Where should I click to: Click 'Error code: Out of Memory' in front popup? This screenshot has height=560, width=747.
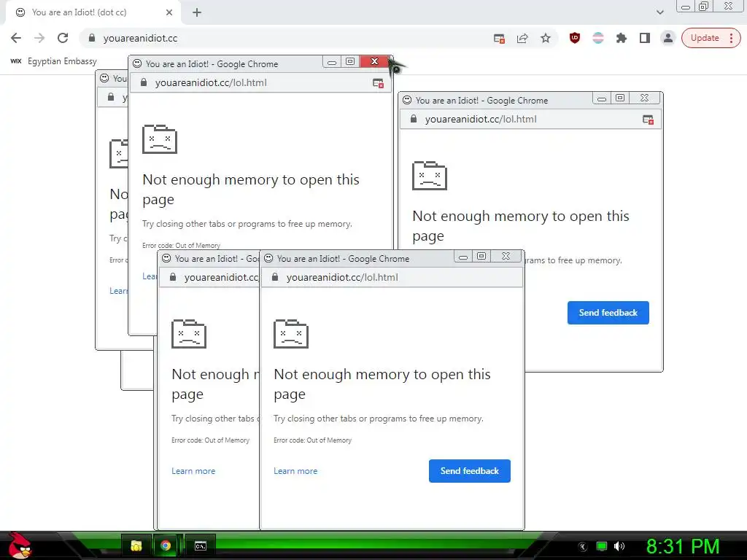click(312, 440)
